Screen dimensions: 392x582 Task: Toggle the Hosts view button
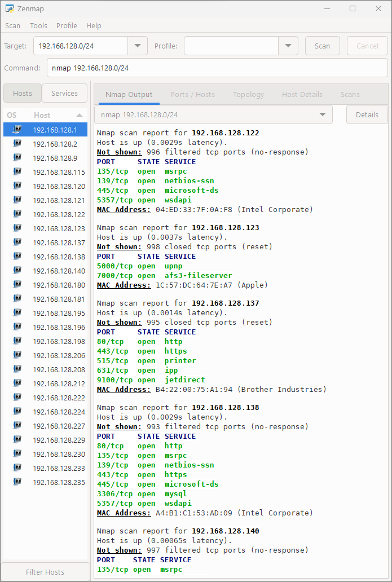click(x=23, y=94)
